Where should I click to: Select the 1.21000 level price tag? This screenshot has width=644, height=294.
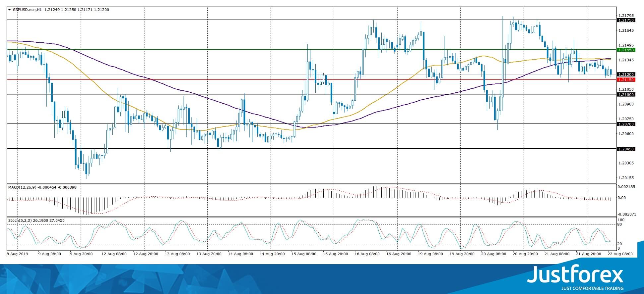coord(625,95)
